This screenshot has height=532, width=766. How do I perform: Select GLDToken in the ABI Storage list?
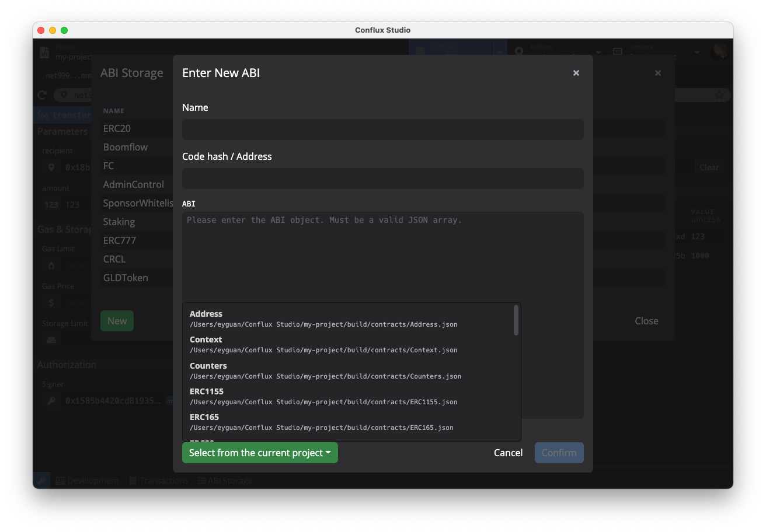pyautogui.click(x=126, y=278)
